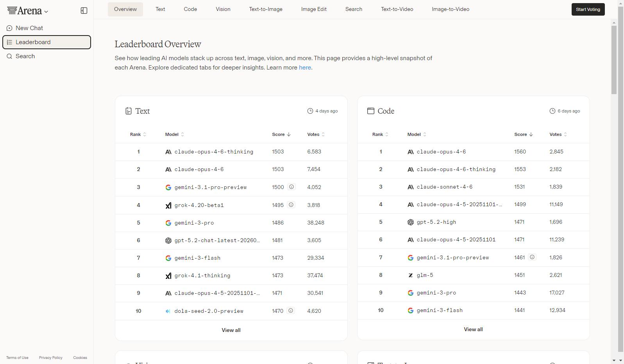Follow the 'here' learn more link
The width and height of the screenshot is (624, 364).
point(305,68)
